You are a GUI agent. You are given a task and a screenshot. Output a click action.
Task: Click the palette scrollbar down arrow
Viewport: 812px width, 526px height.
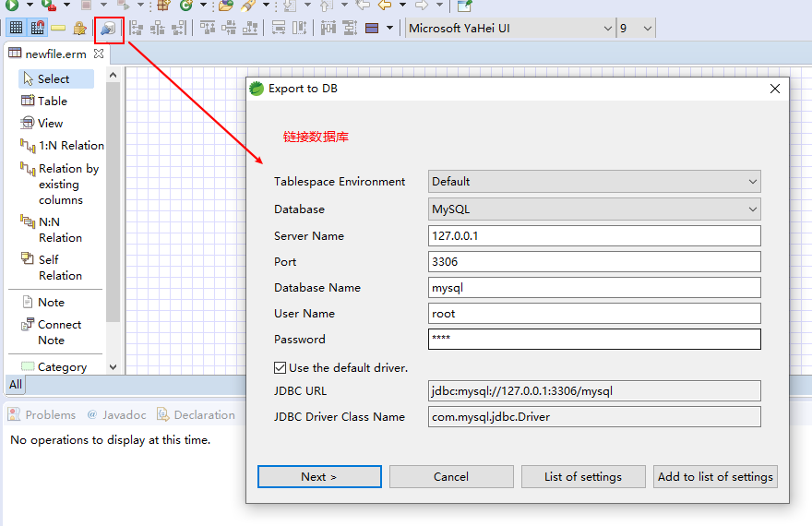[x=113, y=367]
